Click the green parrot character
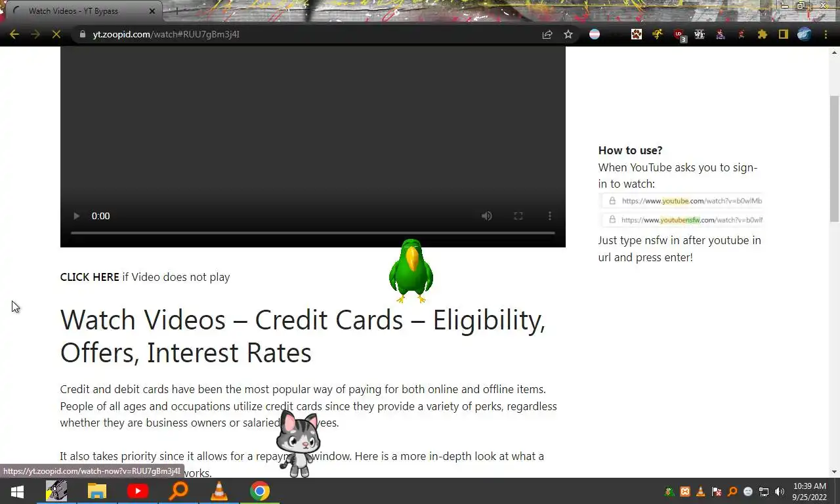Image resolution: width=840 pixels, height=504 pixels. pos(411,271)
